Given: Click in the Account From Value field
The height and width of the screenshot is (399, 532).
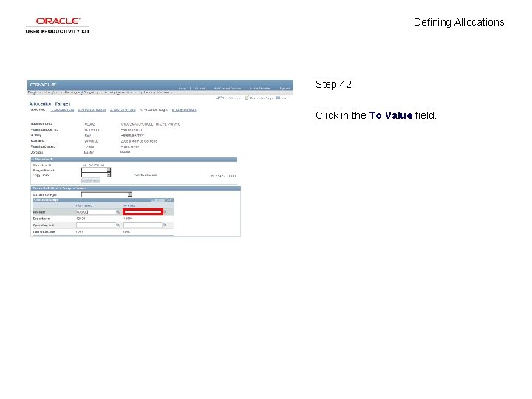Looking at the screenshot, I should 96,212.
